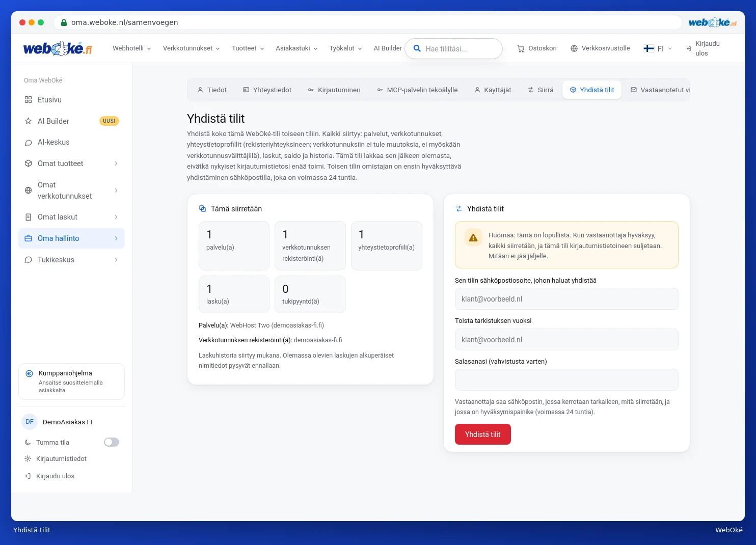Click the Hae tililtäsi search field
Viewport: 756px width, 545px height.
[x=453, y=48]
